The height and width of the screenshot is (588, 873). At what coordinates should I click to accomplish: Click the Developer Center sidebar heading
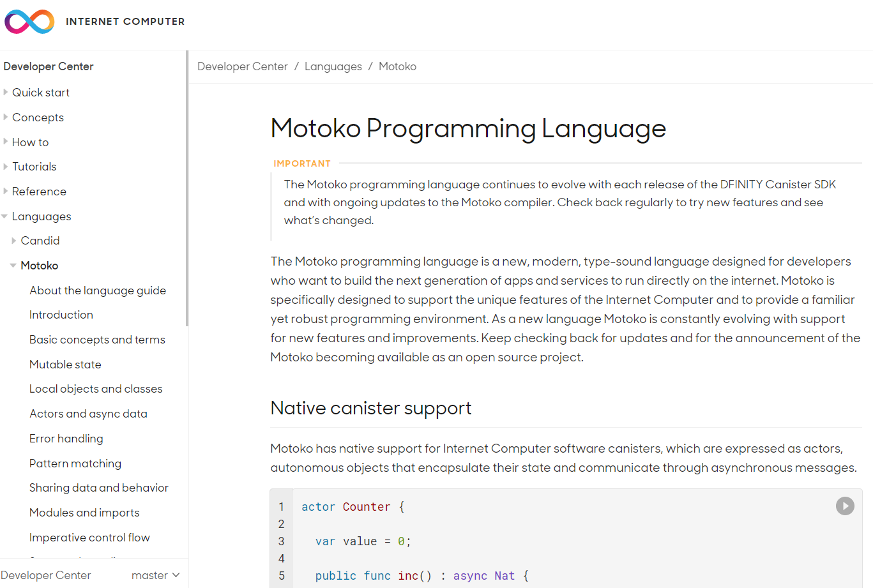pos(49,66)
